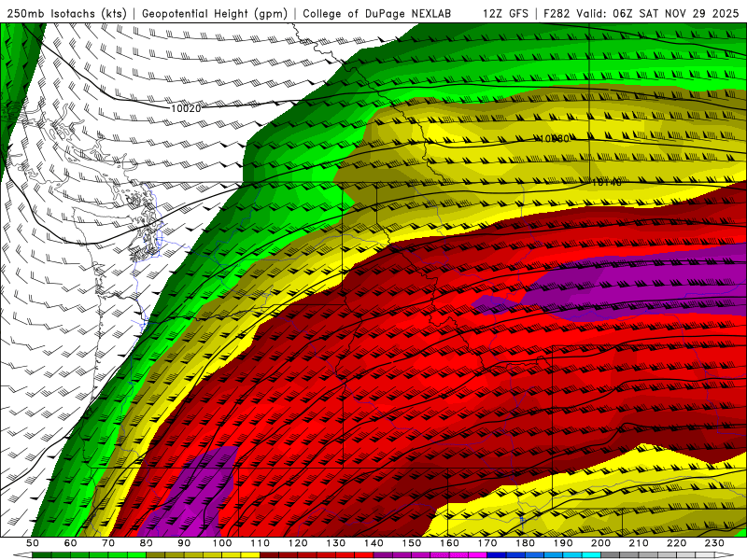
Task: Click 'College of DuPage NEXLAB' in the header
Action: (x=376, y=13)
